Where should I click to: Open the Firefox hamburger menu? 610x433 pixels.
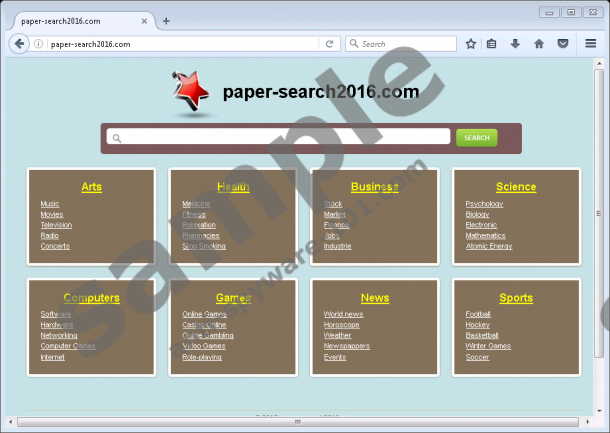[x=591, y=44]
